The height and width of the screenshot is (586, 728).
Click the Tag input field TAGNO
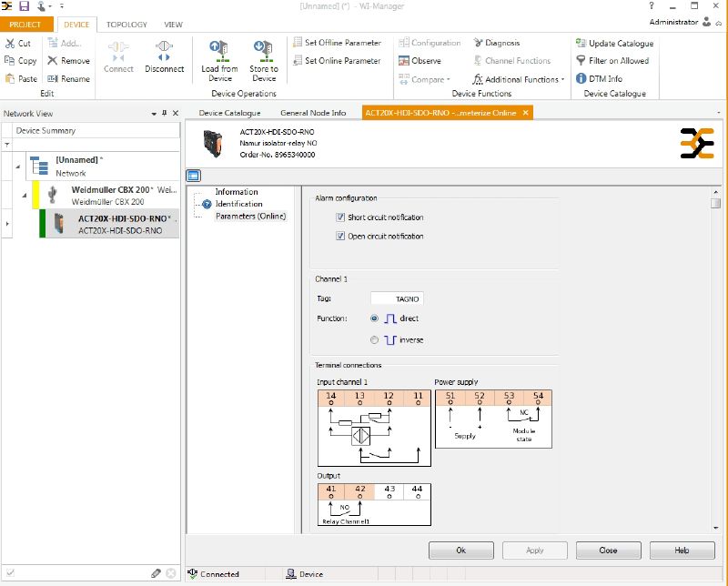397,299
